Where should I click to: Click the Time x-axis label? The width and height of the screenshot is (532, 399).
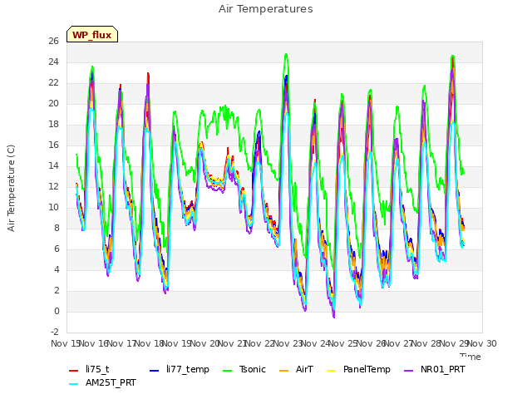pos(470,357)
